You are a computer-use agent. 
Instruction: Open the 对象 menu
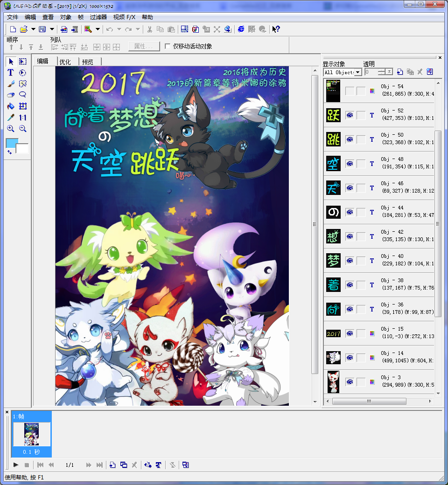(x=66, y=17)
